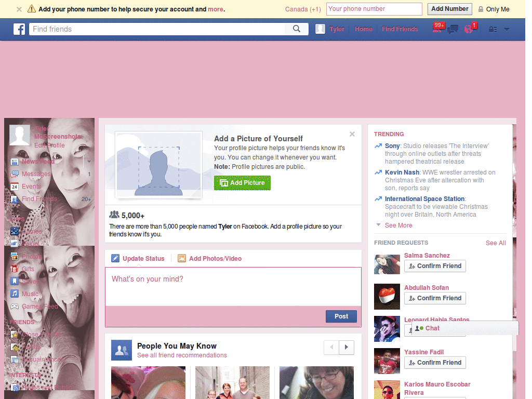Open Tyler profile in top bar
This screenshot has width=532, height=399.
(330, 29)
